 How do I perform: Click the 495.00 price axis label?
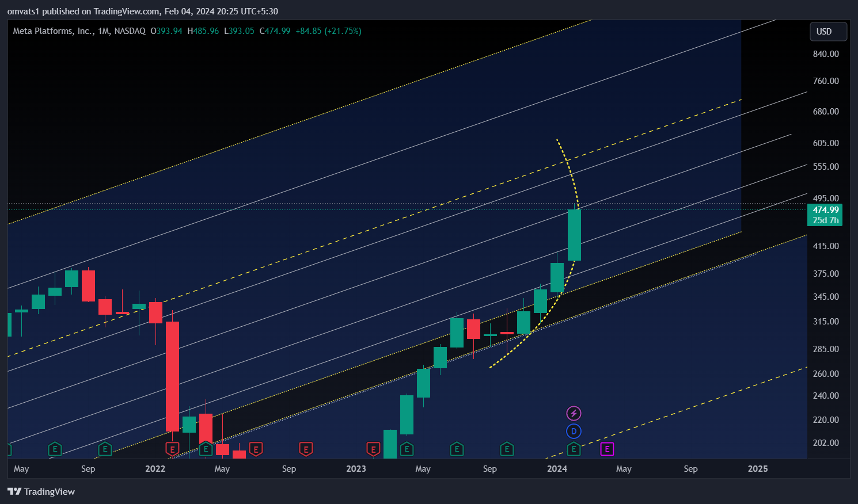(826, 198)
